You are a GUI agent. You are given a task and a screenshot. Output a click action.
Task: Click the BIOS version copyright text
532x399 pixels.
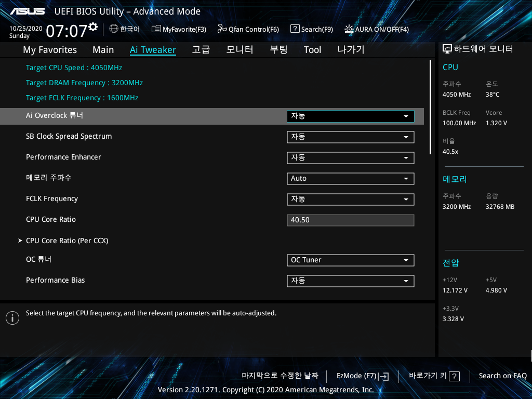tap(266, 390)
